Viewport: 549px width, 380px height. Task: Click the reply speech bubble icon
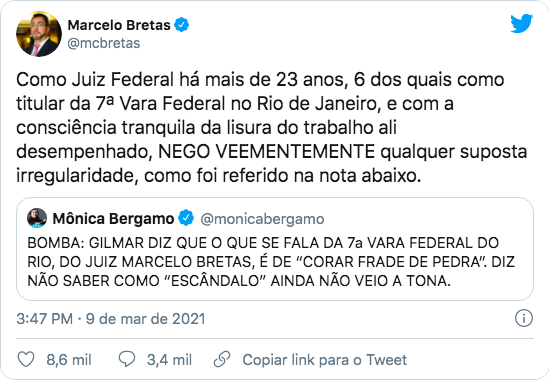pos(127,359)
